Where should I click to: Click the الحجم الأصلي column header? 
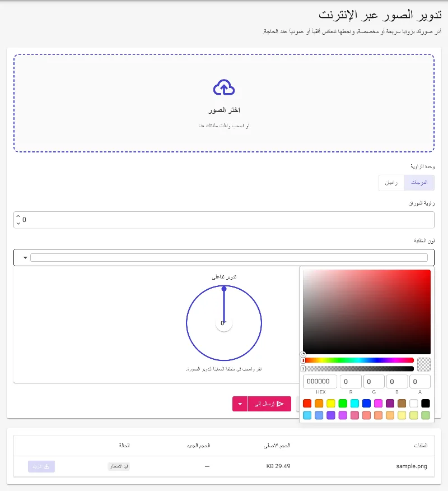pos(277,445)
